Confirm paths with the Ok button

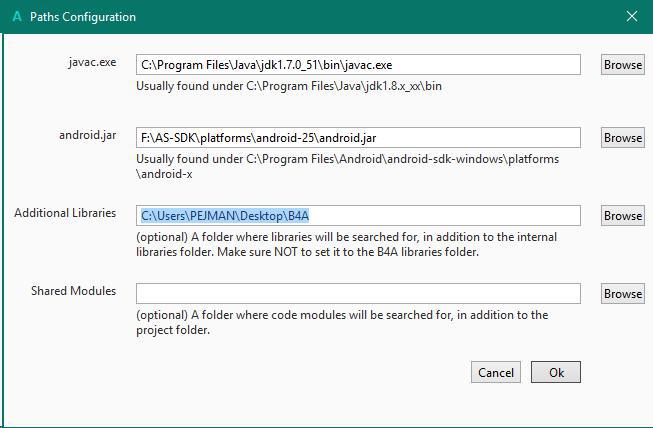[x=556, y=372]
